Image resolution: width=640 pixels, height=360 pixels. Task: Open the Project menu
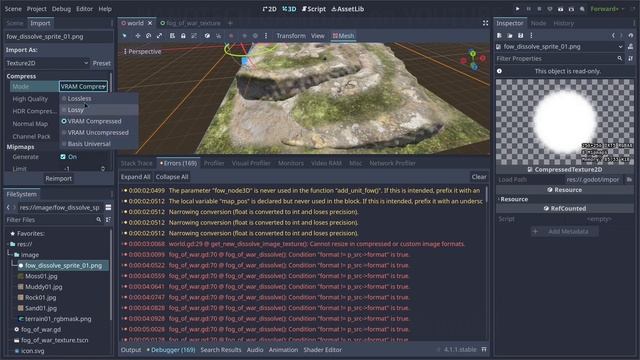36,9
